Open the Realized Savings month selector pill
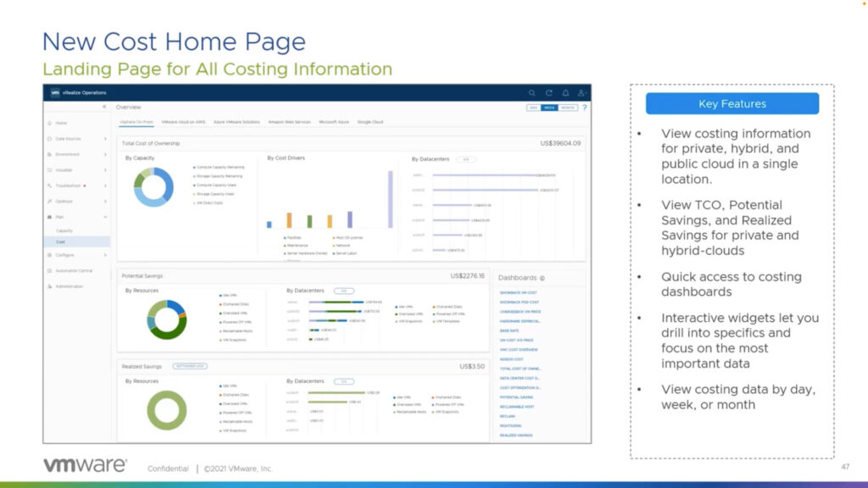Viewport: 868px width, 488px height. point(190,366)
